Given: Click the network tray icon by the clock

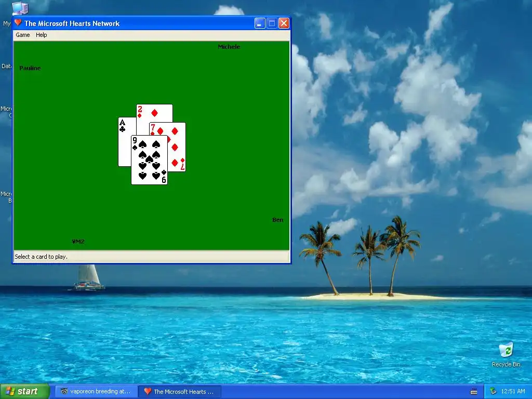Looking at the screenshot, I should (x=493, y=392).
